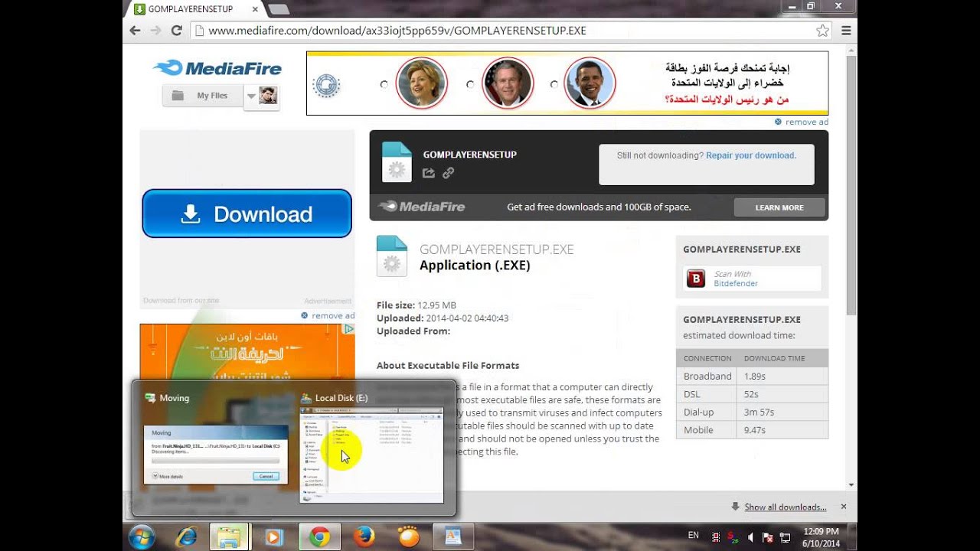The image size is (980, 551).
Task: Select the radio button beside the woman's portrait
Action: pos(384,84)
